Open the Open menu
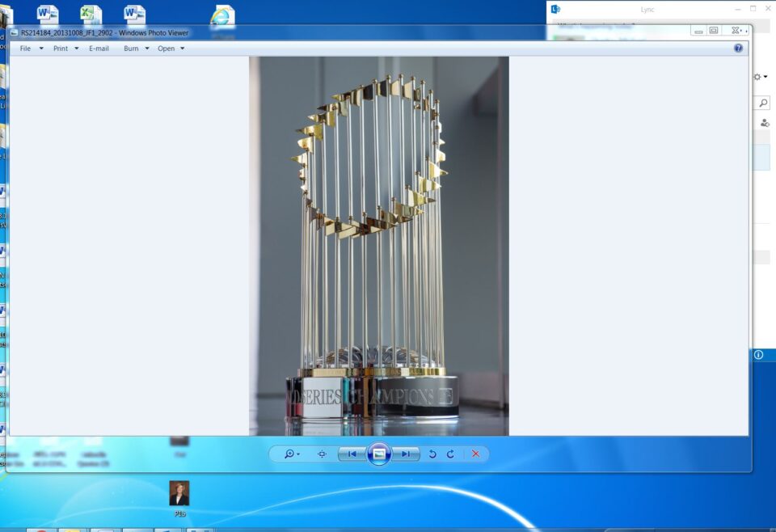776x532 pixels. [167, 49]
